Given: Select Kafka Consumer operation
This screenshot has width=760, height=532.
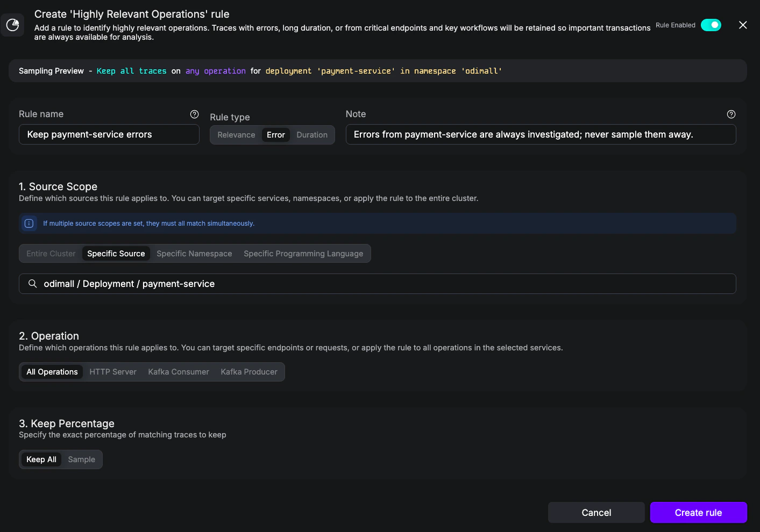Looking at the screenshot, I should [179, 372].
